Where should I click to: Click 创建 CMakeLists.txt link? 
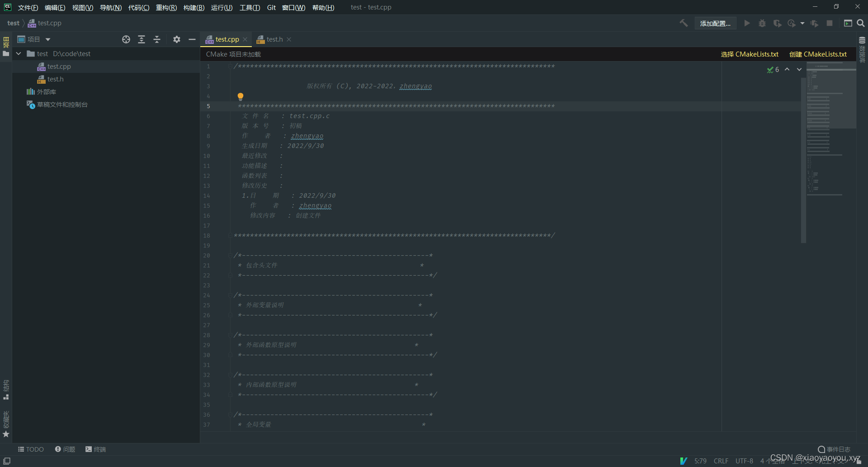[818, 54]
